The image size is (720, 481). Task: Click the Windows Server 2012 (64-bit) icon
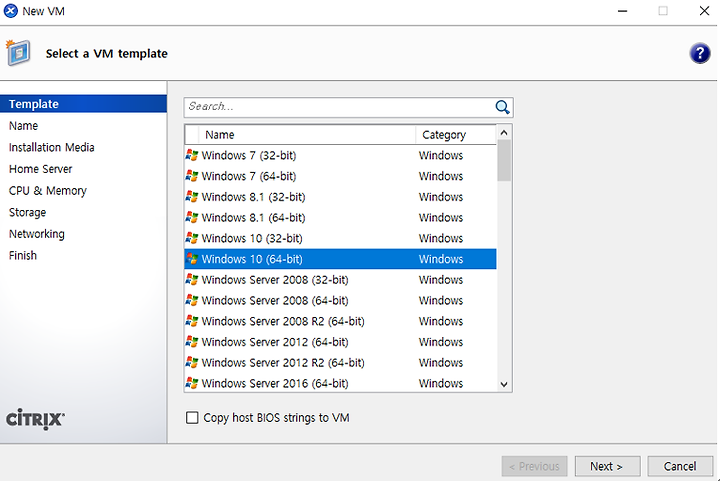[x=192, y=341]
